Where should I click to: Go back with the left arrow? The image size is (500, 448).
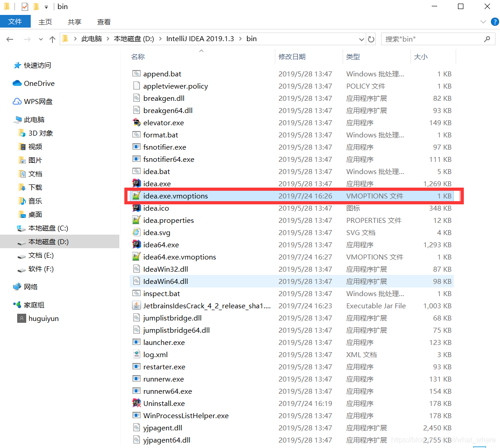point(10,39)
